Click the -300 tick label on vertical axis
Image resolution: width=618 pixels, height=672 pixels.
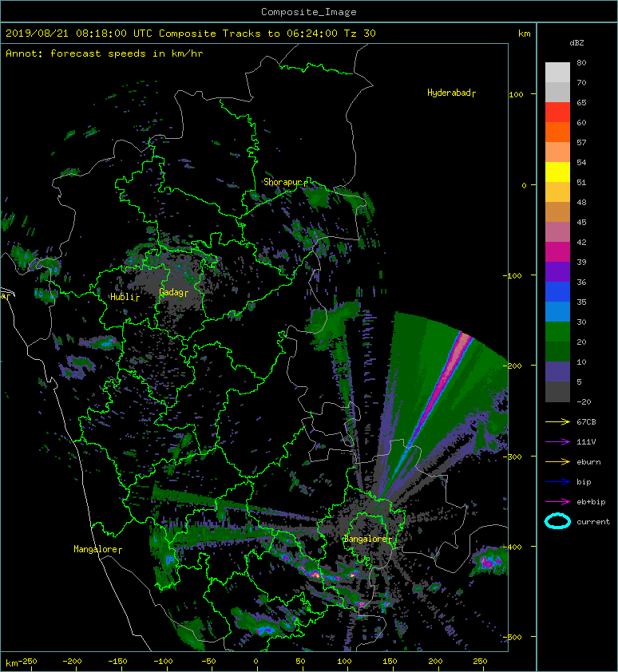click(513, 457)
